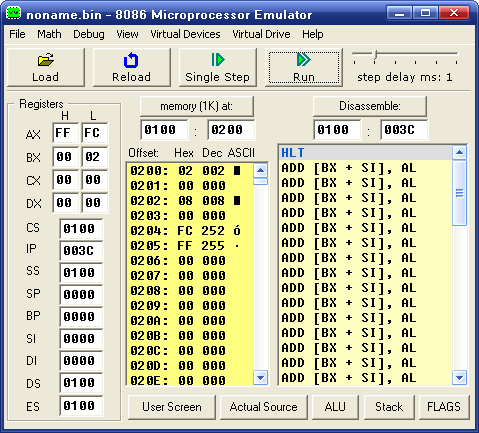479x433 pixels.
Task: Select memory row 0209: 00 000
Action: point(190,306)
